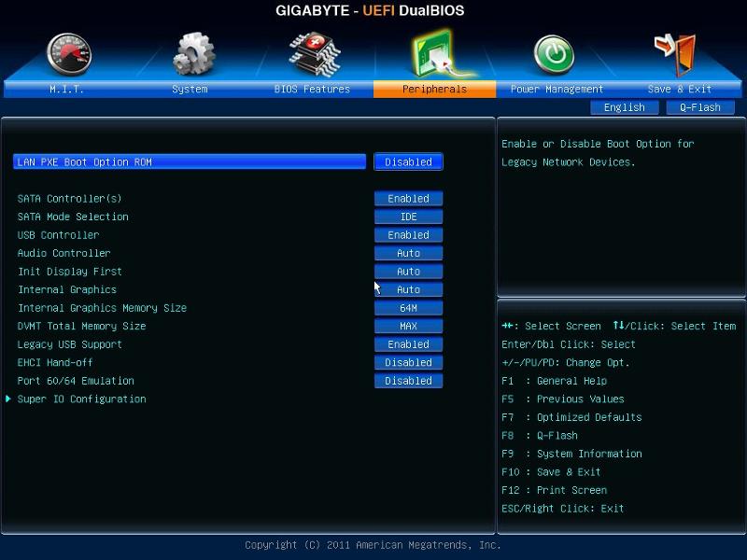747x560 pixels.
Task: Click the F8 Q-Flash help line
Action: coord(540,436)
